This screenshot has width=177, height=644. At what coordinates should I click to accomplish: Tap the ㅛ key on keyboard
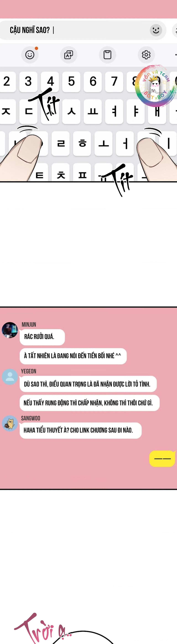click(93, 112)
